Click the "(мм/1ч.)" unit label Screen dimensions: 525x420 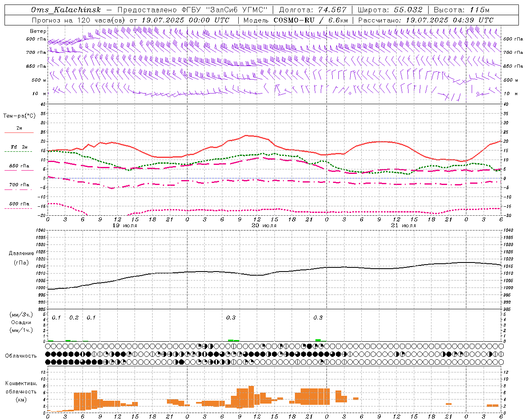[21, 330]
